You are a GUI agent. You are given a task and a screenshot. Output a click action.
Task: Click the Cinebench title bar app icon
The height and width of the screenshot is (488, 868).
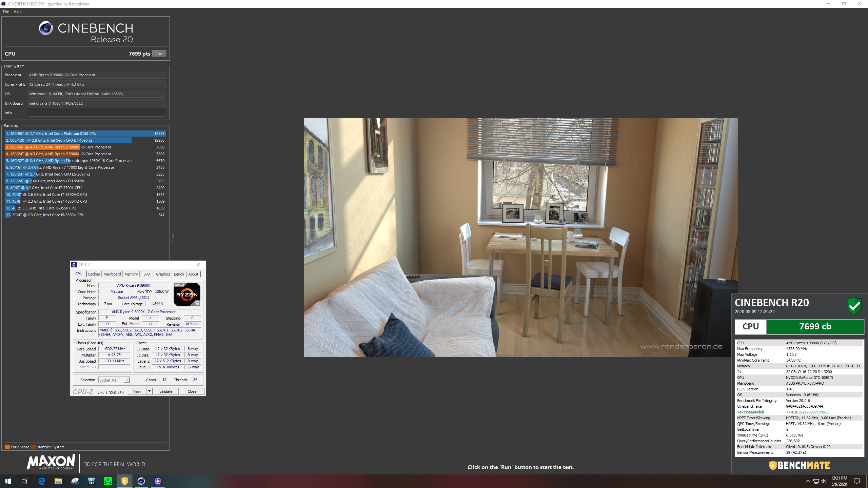click(x=4, y=4)
